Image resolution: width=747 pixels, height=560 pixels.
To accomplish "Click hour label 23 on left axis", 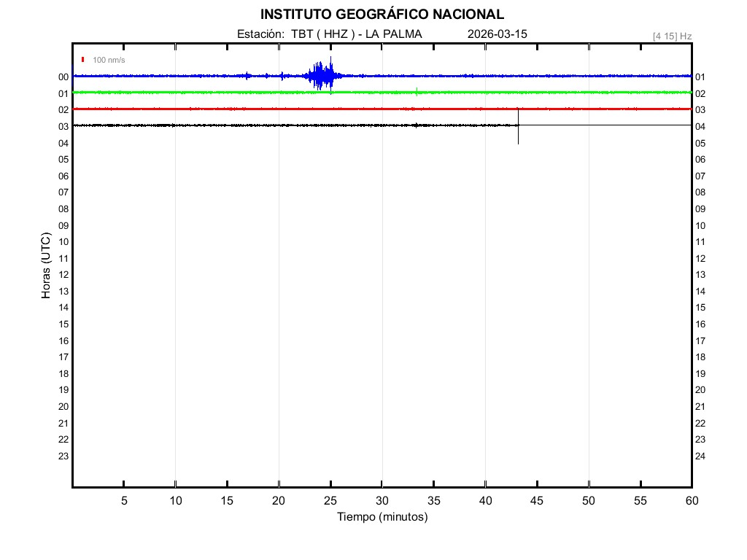I will click(x=63, y=456).
